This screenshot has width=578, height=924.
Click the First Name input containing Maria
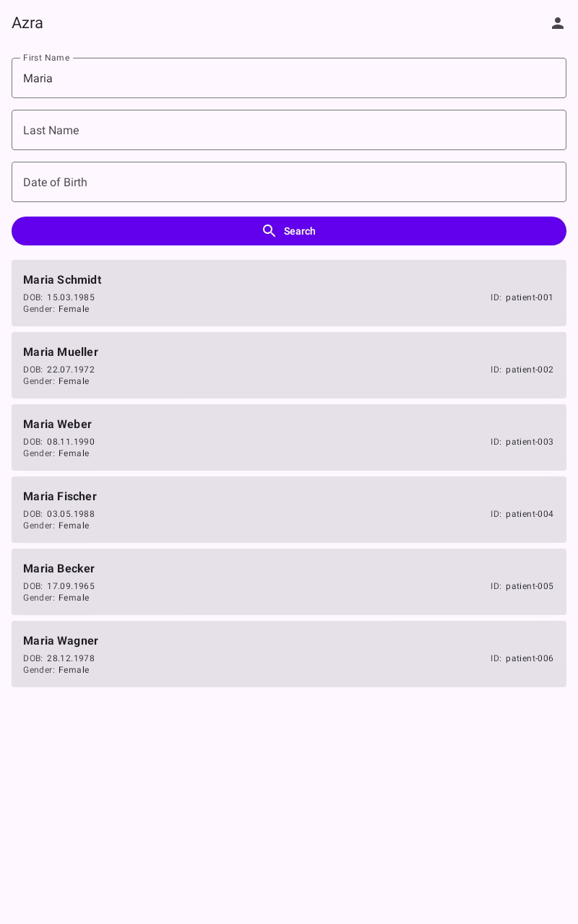coord(289,78)
